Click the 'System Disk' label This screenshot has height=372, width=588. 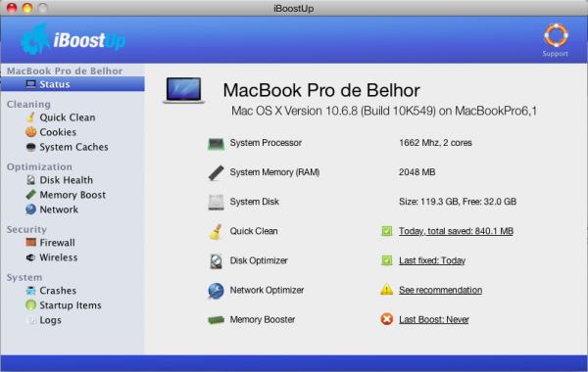pos(254,202)
